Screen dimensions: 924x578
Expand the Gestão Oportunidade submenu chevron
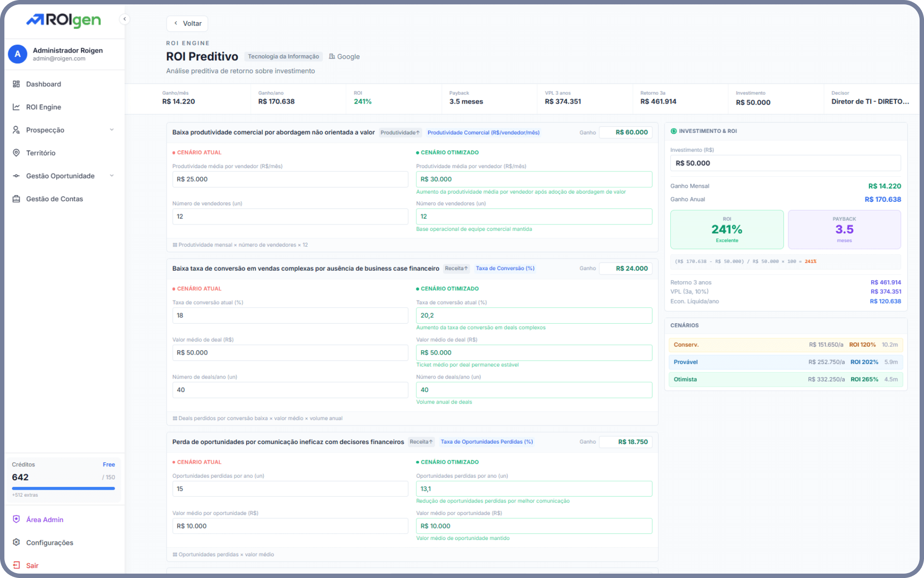112,176
